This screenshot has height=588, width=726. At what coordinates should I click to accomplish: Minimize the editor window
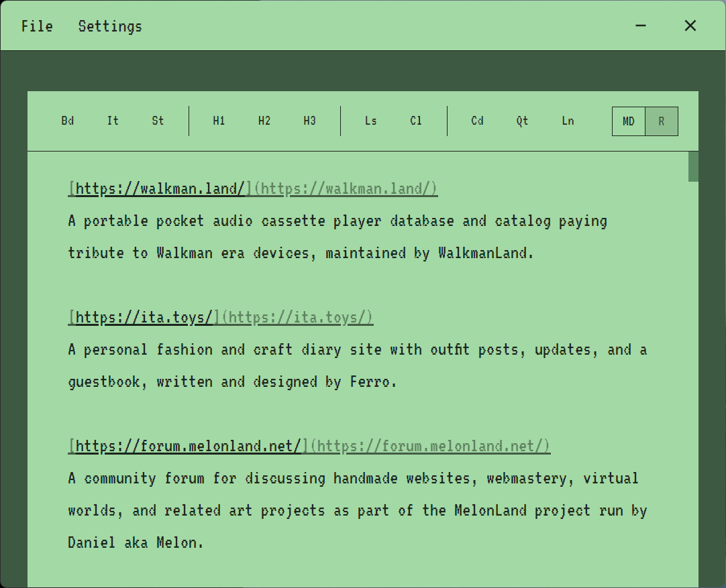click(x=641, y=26)
